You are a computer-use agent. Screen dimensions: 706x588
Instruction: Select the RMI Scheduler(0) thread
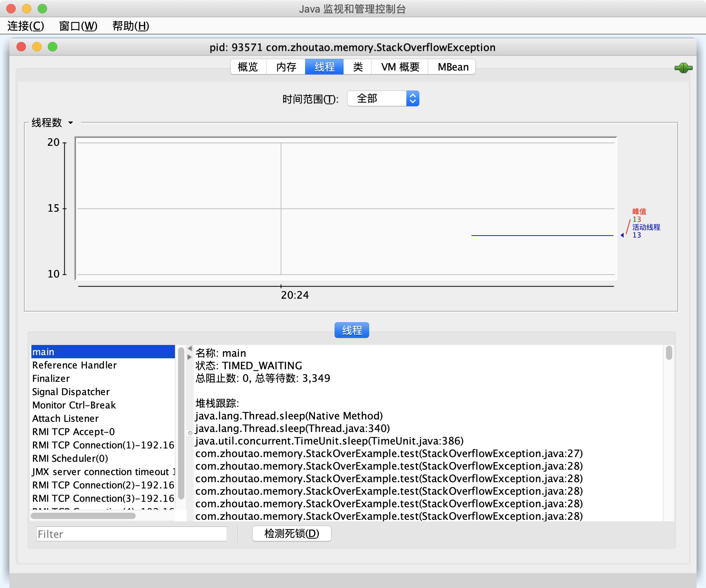pos(103,458)
